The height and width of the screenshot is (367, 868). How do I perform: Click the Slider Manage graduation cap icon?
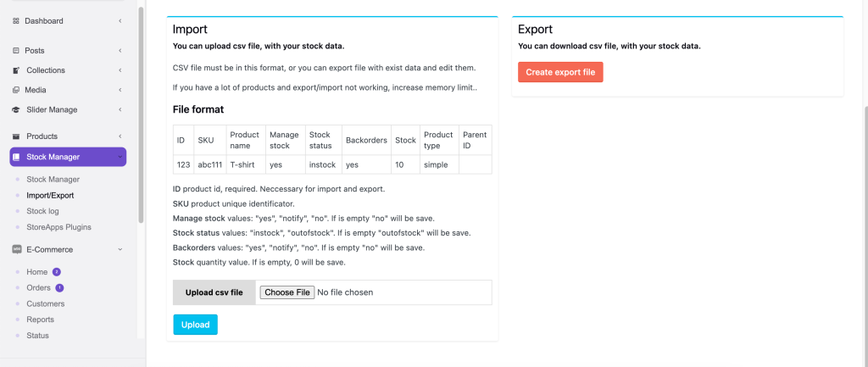(16, 109)
